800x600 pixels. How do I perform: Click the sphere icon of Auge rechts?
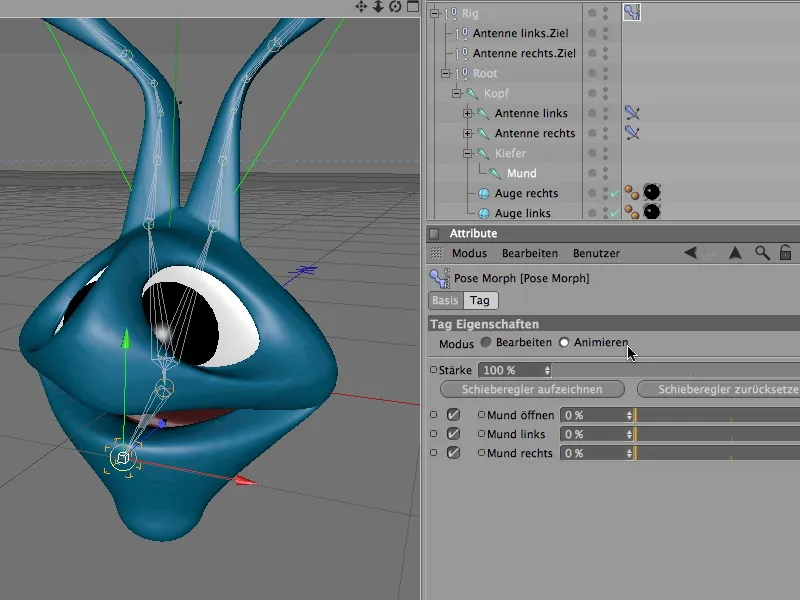pyautogui.click(x=483, y=193)
